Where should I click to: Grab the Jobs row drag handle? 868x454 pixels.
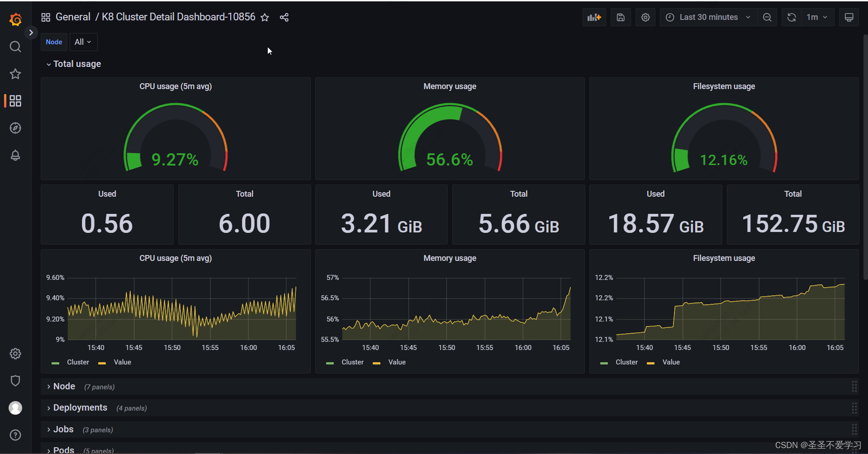(854, 430)
